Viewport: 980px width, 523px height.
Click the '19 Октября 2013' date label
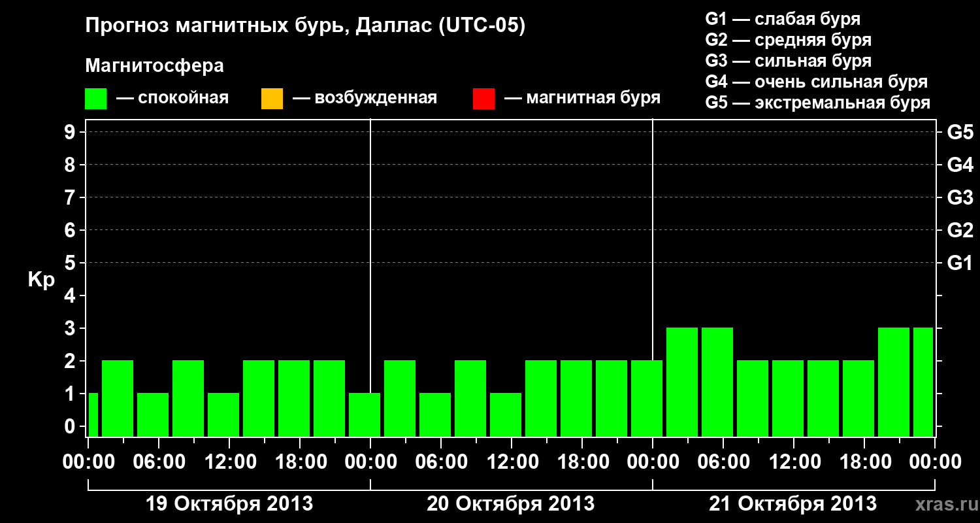pyautogui.click(x=229, y=504)
